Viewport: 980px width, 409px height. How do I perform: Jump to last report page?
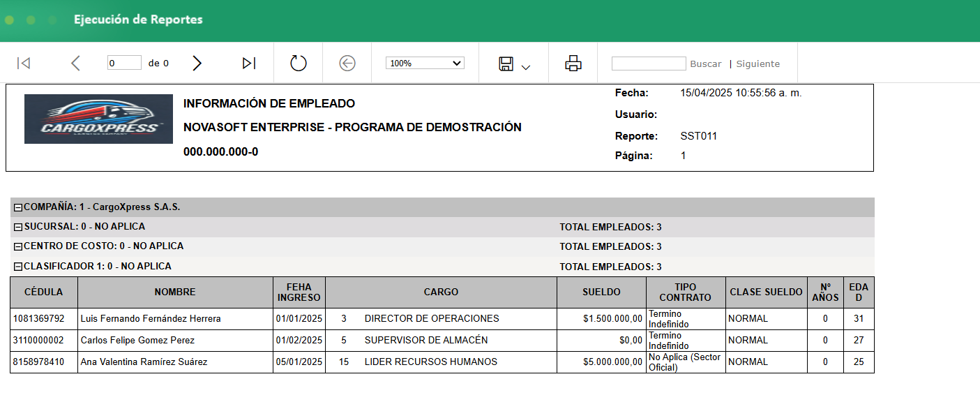pos(249,64)
